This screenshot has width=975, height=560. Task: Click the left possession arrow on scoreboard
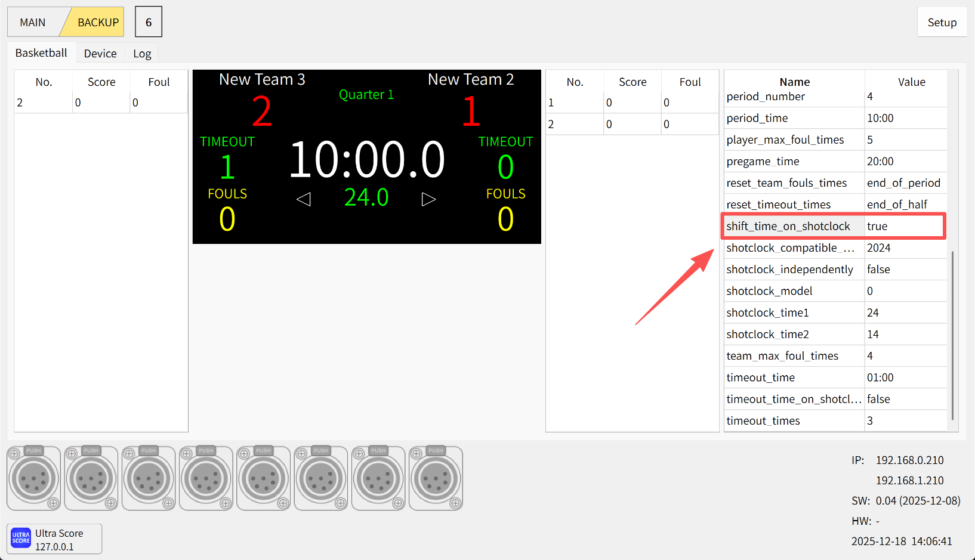tap(304, 199)
